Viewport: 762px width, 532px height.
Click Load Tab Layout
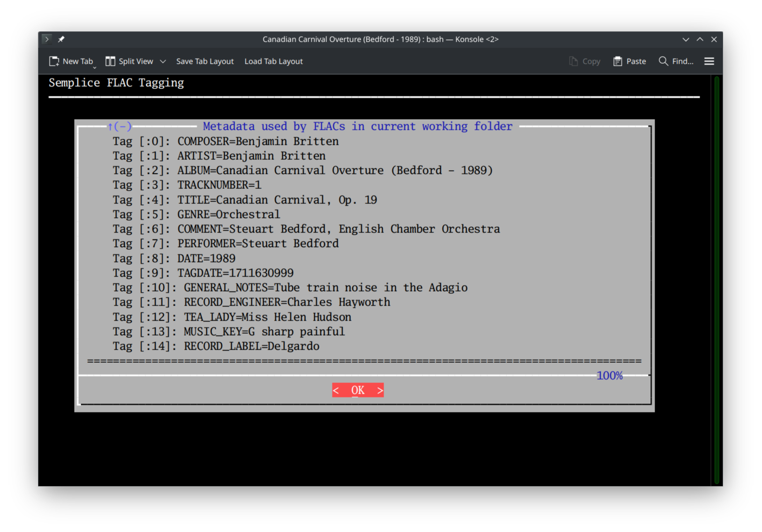pyautogui.click(x=273, y=61)
